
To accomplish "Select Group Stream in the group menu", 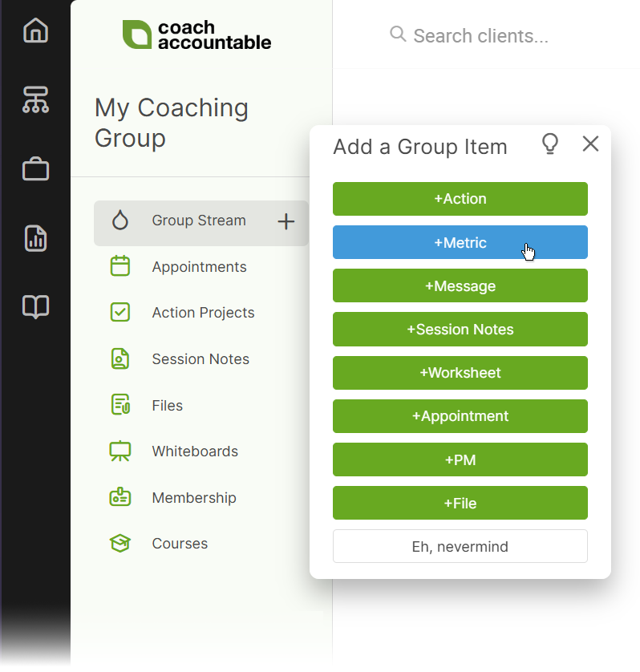I will (x=201, y=223).
